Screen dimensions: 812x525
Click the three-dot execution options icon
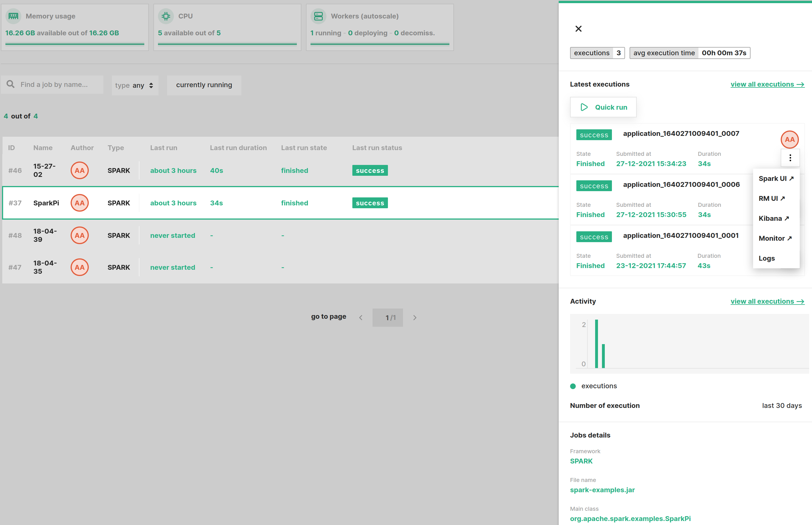click(x=790, y=158)
